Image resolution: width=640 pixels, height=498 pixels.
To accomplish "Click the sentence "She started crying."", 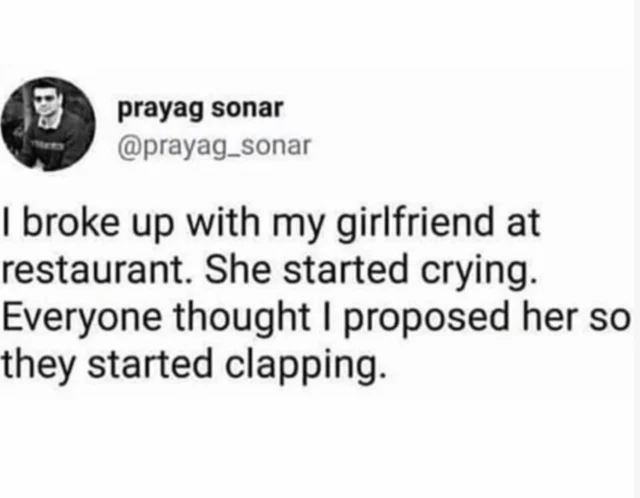I will tap(350, 270).
